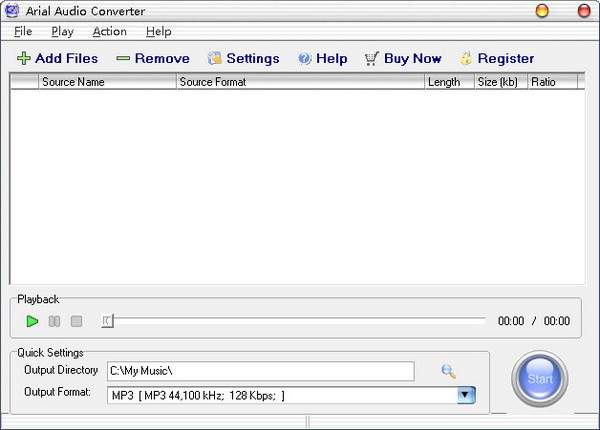Click the application icon in title bar
This screenshot has height=430, width=600.
11,10
